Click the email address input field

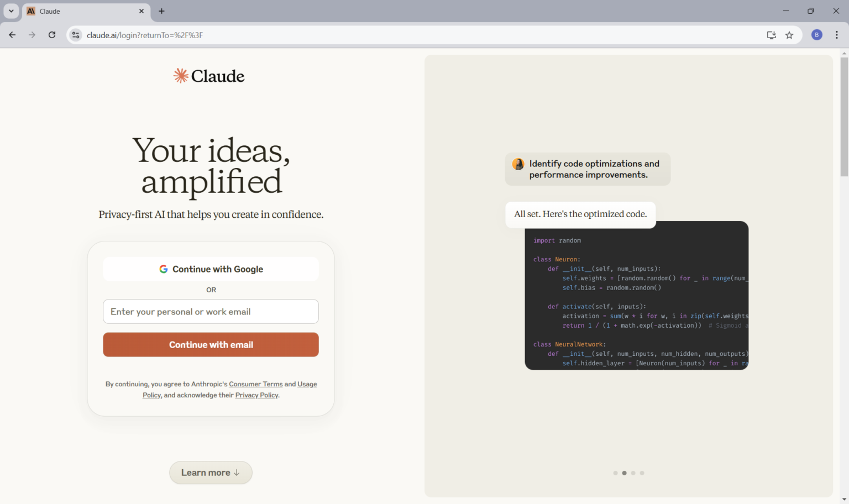(211, 311)
